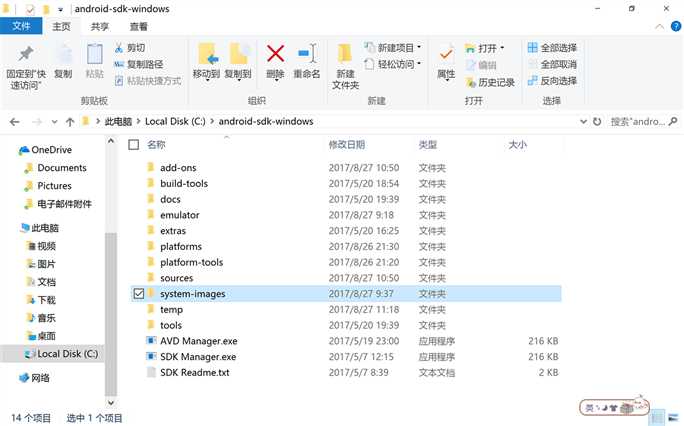Screen dimensions: 684x426
Task: Go up one level with the up arrow
Action: click(x=70, y=122)
